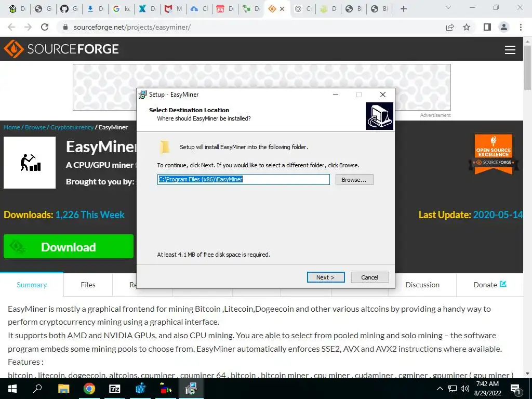Close the EasyMiner setup dialog

(x=383, y=95)
